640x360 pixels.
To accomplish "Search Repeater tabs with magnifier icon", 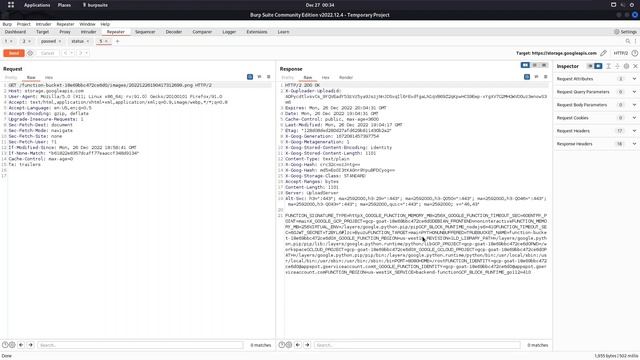I will coord(628,41).
